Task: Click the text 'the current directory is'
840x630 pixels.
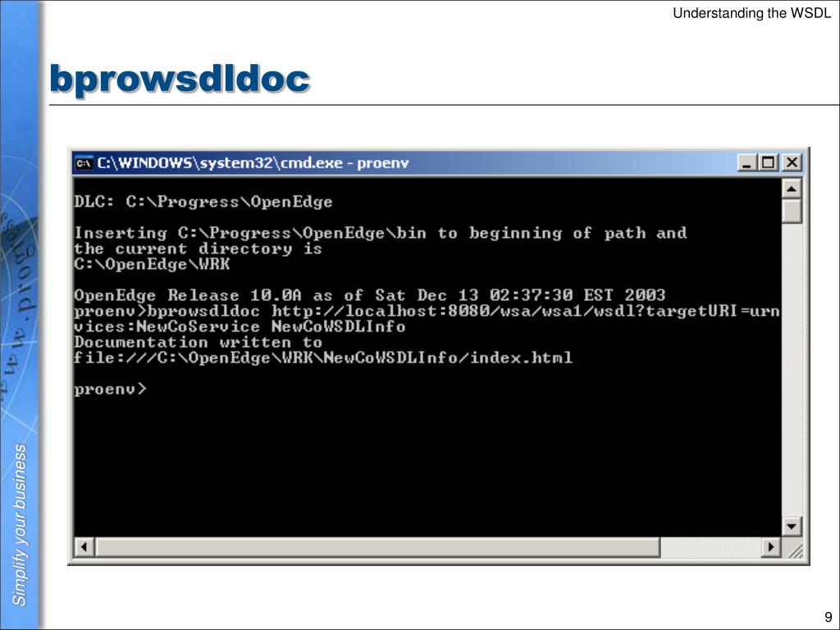Action: [x=199, y=249]
